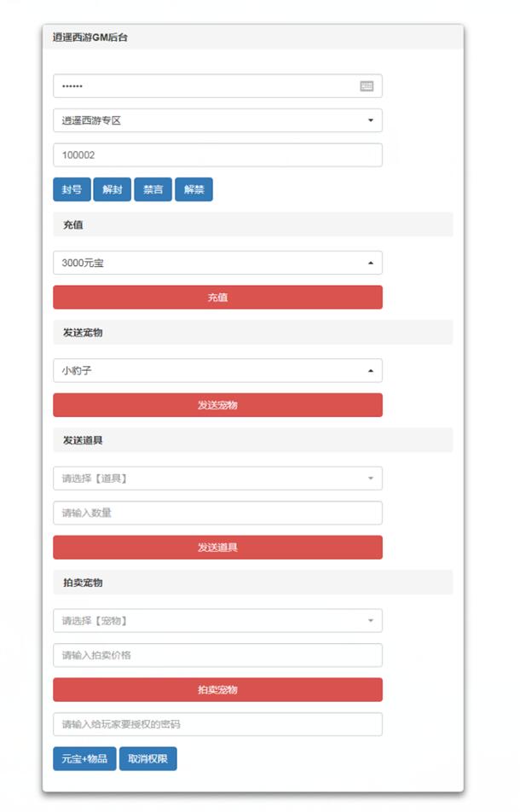The width and height of the screenshot is (520, 812).
Task: Focus the 请输入数量 quantity field
Action: [217, 513]
